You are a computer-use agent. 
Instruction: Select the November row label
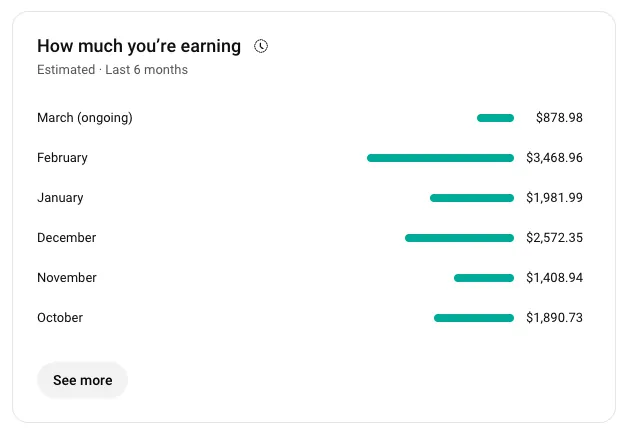coord(67,277)
